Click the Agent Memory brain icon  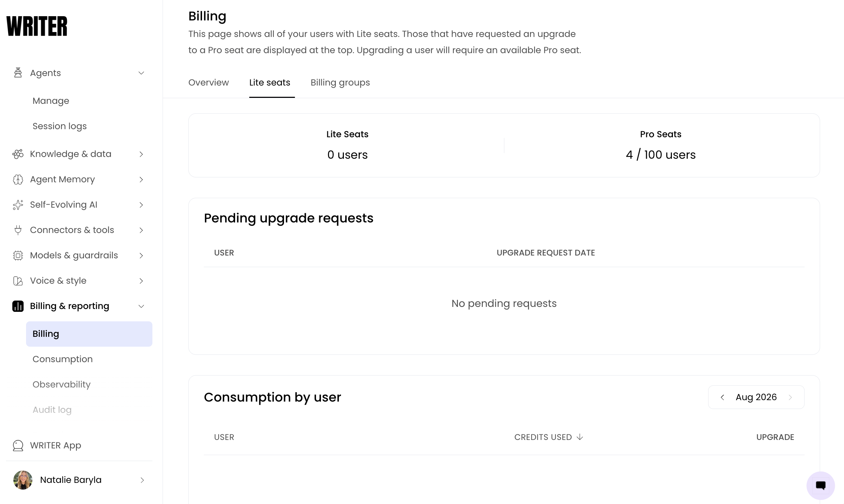pyautogui.click(x=18, y=179)
